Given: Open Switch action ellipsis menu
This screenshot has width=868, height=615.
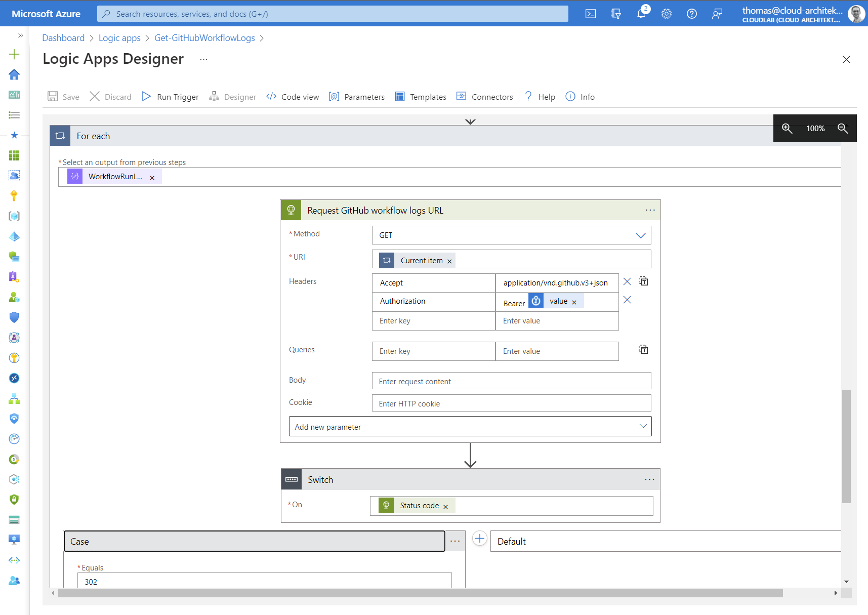Looking at the screenshot, I should 650,479.
